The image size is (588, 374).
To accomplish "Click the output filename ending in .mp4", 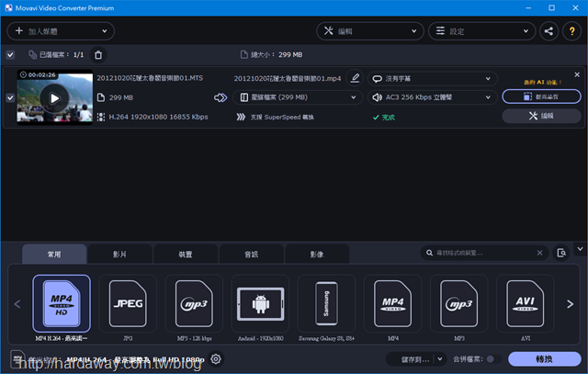I will [x=288, y=78].
